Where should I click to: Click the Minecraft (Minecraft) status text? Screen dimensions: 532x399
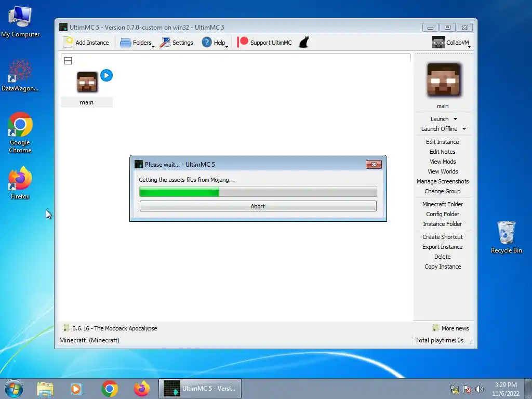pyautogui.click(x=89, y=340)
